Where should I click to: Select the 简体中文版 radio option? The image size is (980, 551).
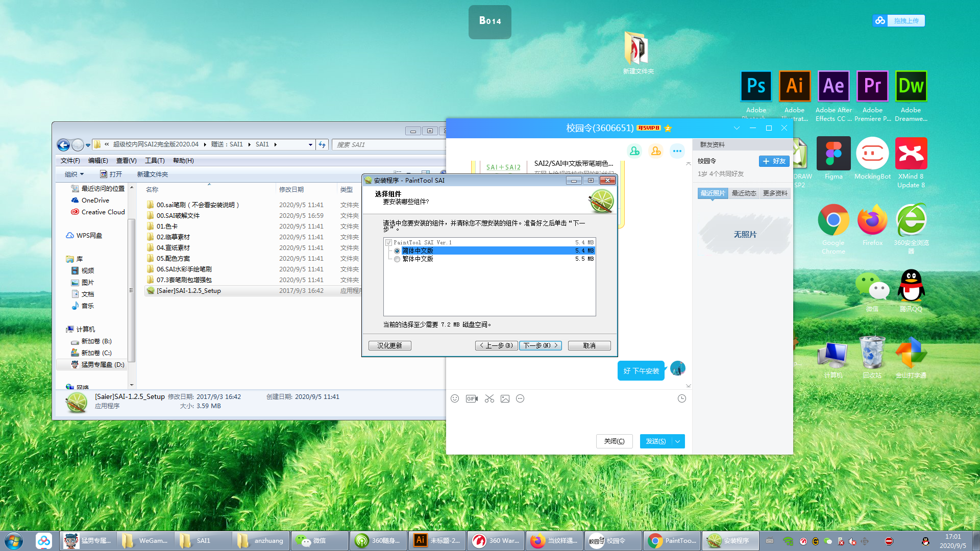tap(397, 251)
